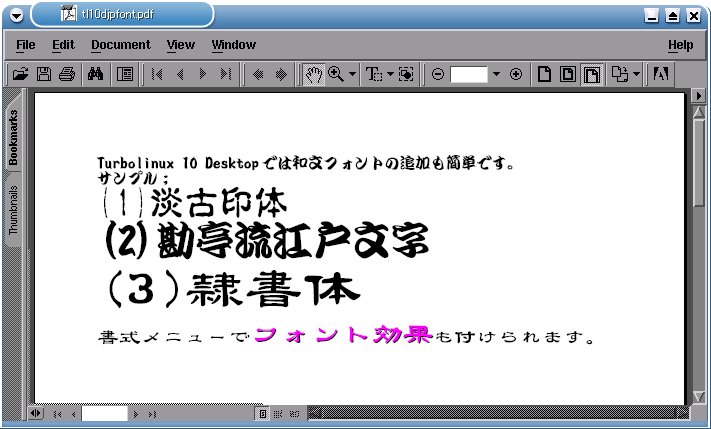Print the document using the printer icon

coord(67,74)
